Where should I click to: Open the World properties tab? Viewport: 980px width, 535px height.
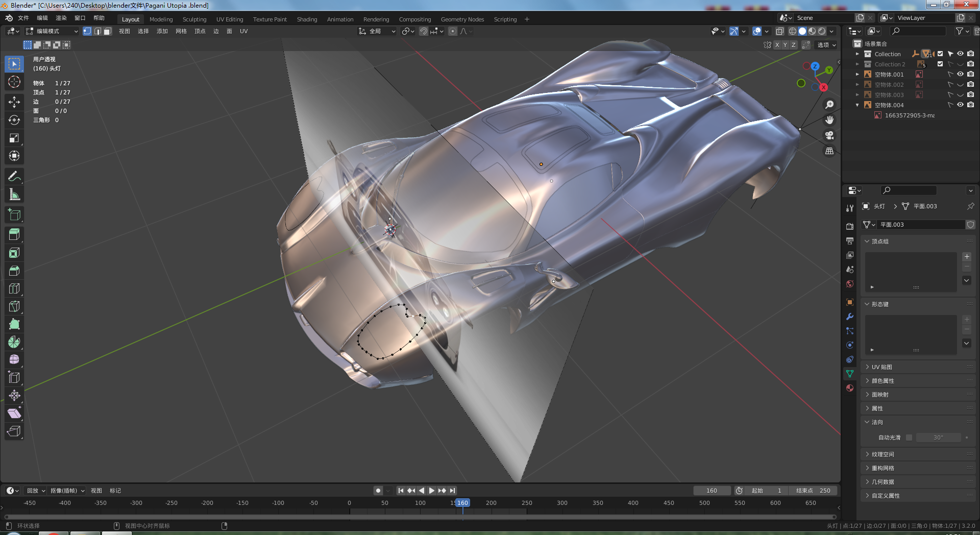coord(850,284)
